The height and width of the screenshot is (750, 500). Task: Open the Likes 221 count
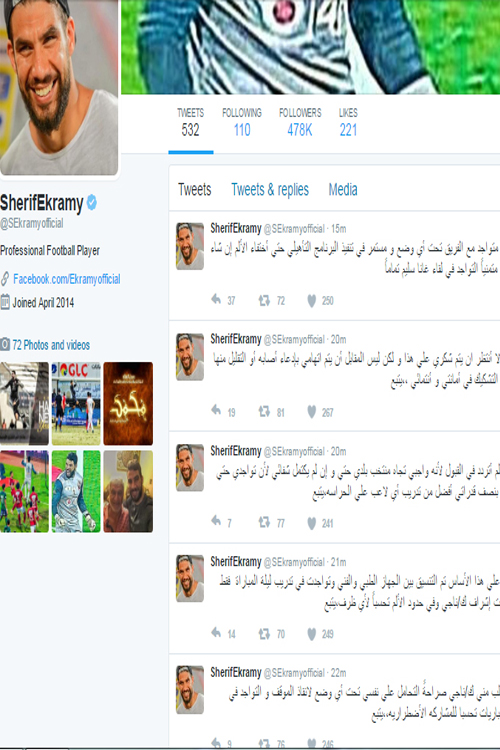[x=348, y=122]
